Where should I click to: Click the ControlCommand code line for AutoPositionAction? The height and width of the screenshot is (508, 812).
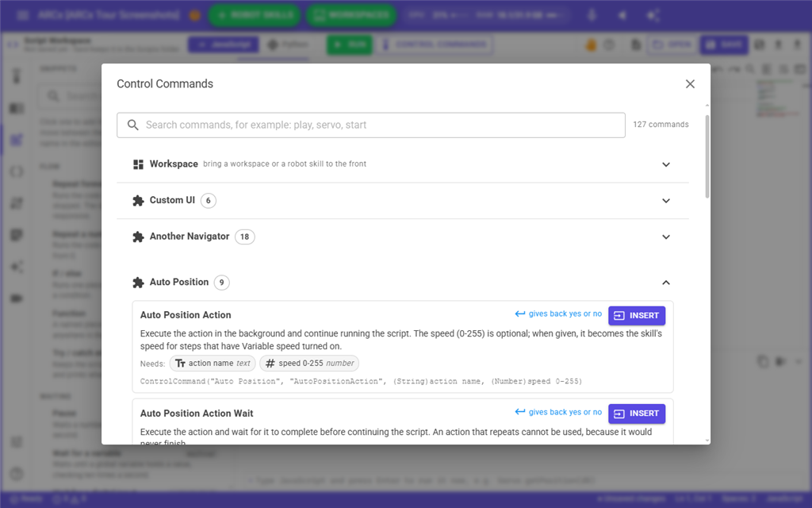click(361, 381)
